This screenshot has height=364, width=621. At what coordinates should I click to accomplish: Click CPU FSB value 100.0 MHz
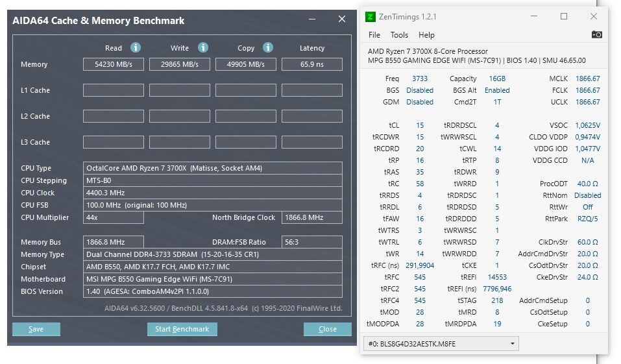[x=213, y=205]
